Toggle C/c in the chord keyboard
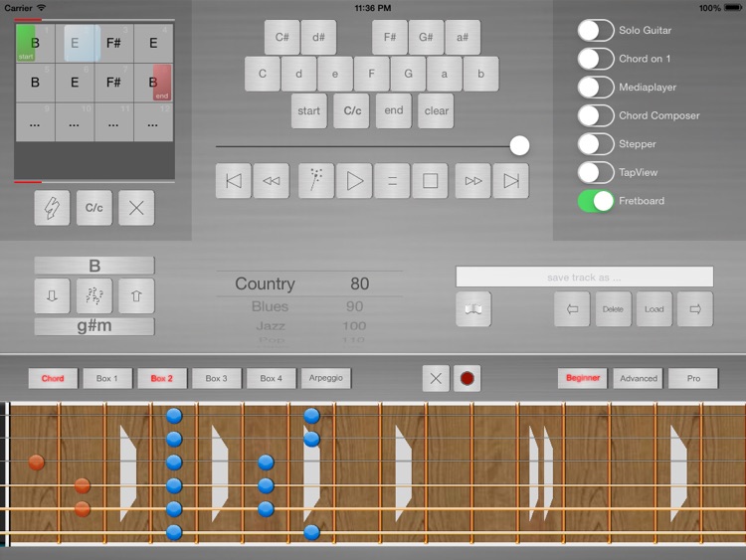The image size is (746, 560). point(351,110)
